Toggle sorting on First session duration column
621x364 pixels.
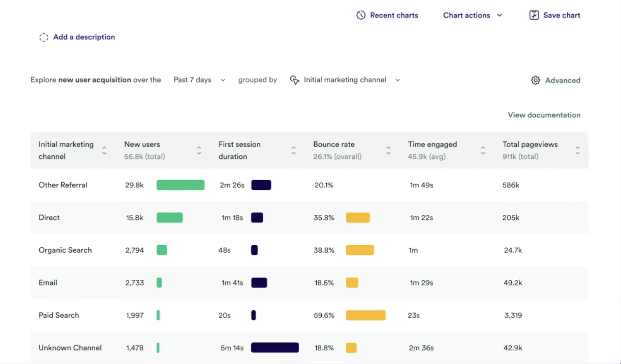(x=294, y=150)
